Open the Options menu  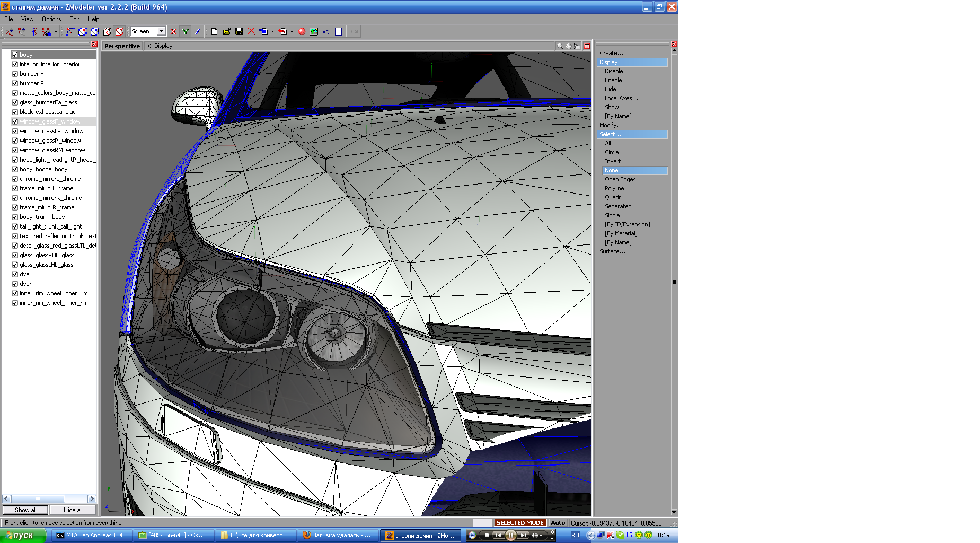pos(51,19)
